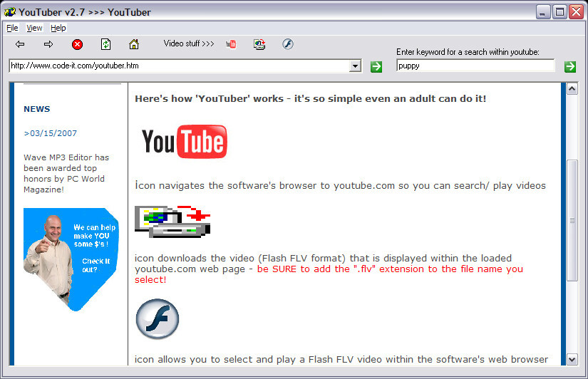
Task: Click the green go arrow beside URL bar
Action: pyautogui.click(x=376, y=67)
